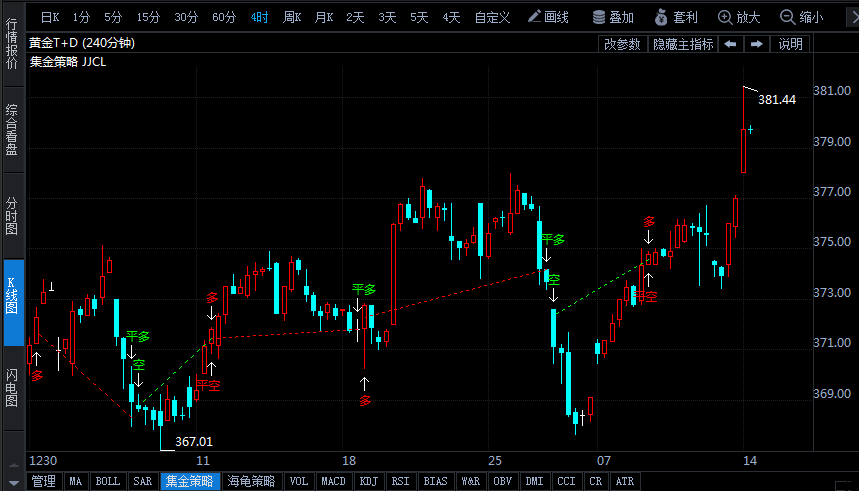Switch to the 3天 period
Image resolution: width=859 pixels, height=491 pixels.
[x=387, y=18]
